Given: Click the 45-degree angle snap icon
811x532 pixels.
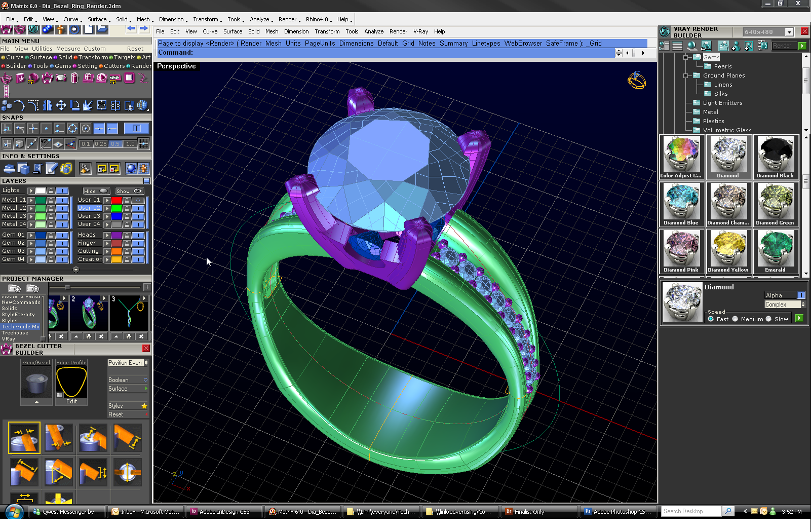Looking at the screenshot, I should [x=46, y=144].
